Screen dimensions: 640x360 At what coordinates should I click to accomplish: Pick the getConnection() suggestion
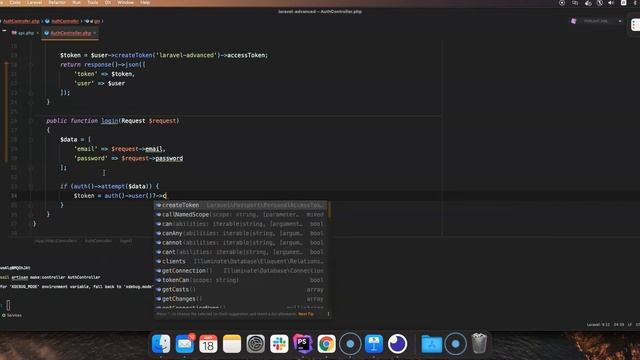(241, 271)
